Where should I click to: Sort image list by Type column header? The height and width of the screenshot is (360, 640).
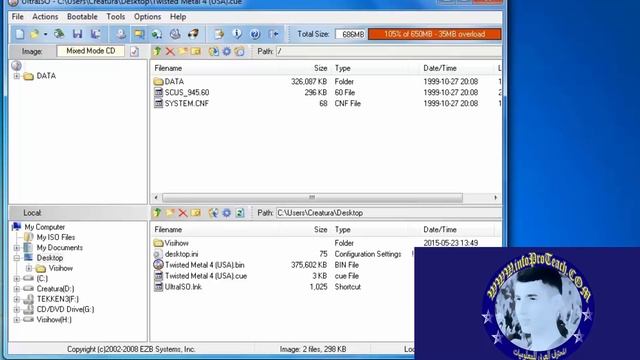point(342,68)
